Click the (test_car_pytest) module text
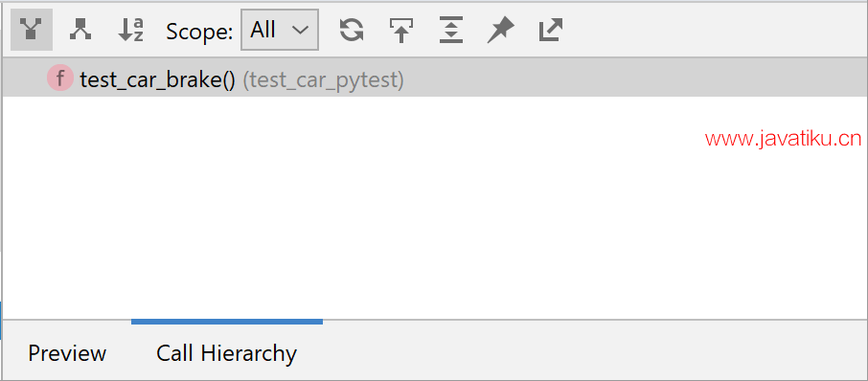This screenshot has height=381, width=868. pyautogui.click(x=323, y=80)
